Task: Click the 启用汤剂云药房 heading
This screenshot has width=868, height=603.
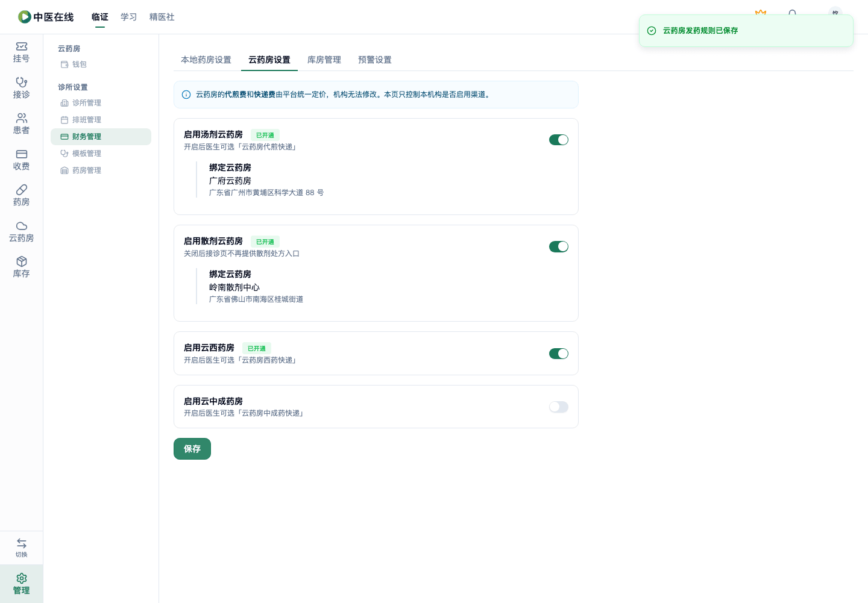Action: 213,134
